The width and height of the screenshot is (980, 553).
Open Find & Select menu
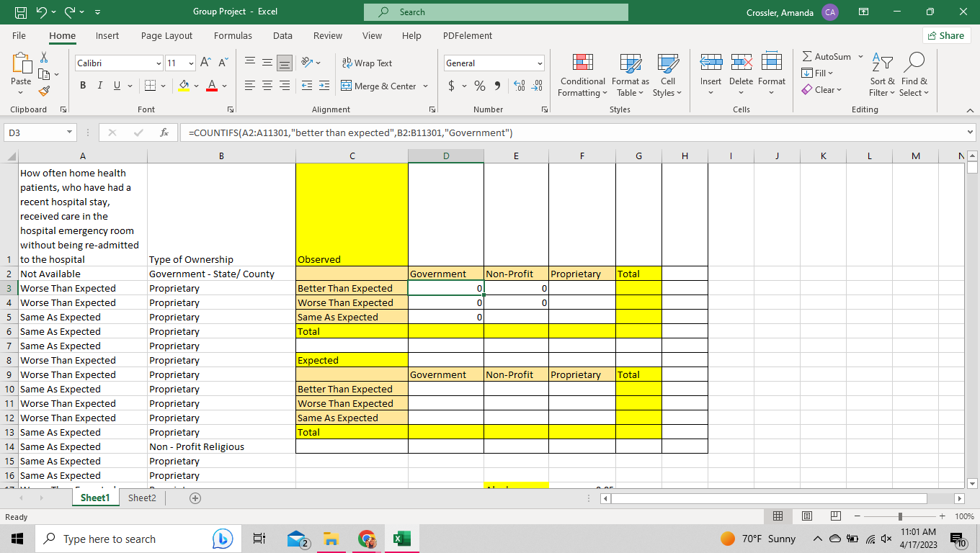point(914,75)
